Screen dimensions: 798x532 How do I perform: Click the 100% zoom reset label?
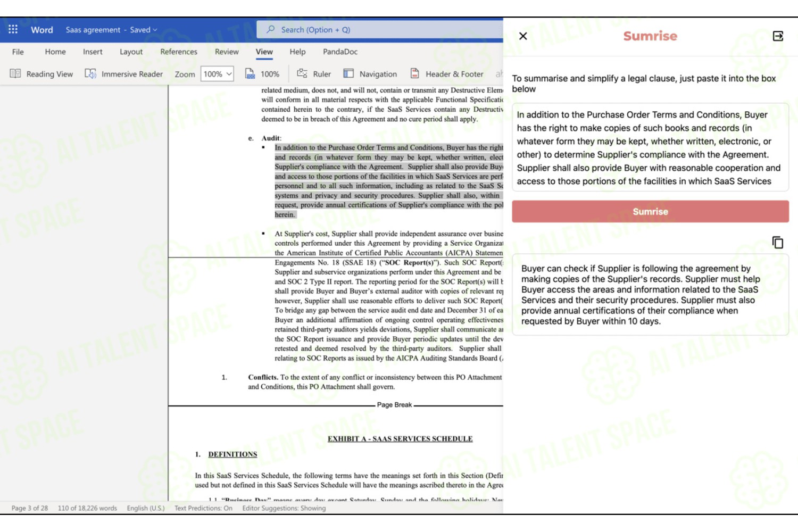pos(270,74)
